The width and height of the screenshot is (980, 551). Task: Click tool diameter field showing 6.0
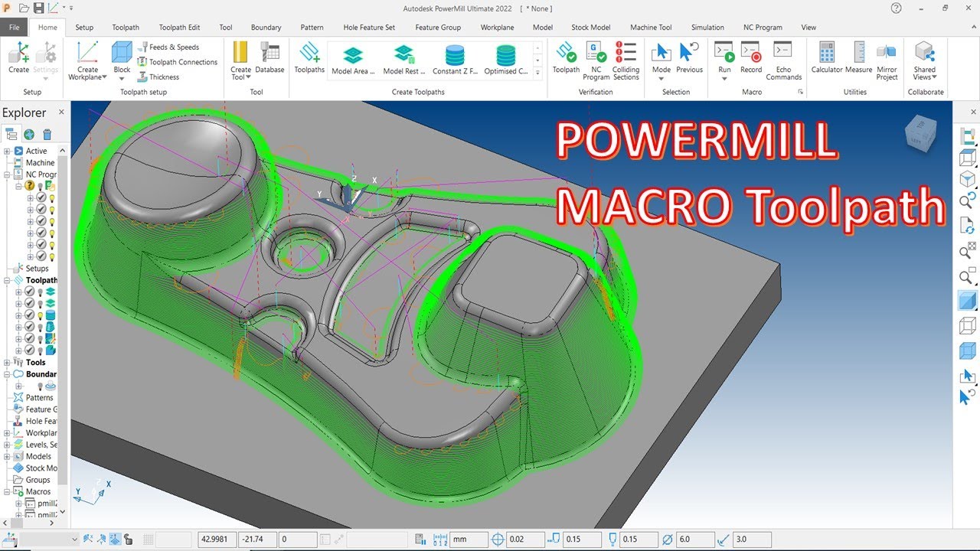tap(695, 540)
